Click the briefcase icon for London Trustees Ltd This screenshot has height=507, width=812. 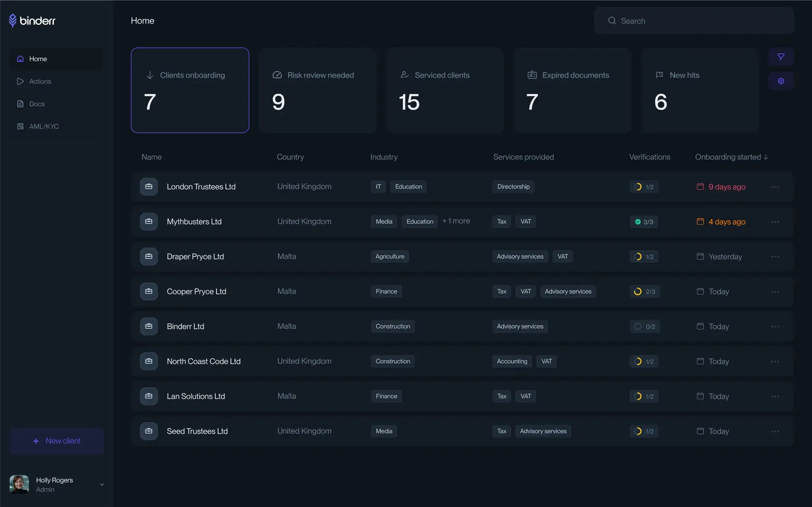[x=148, y=187]
